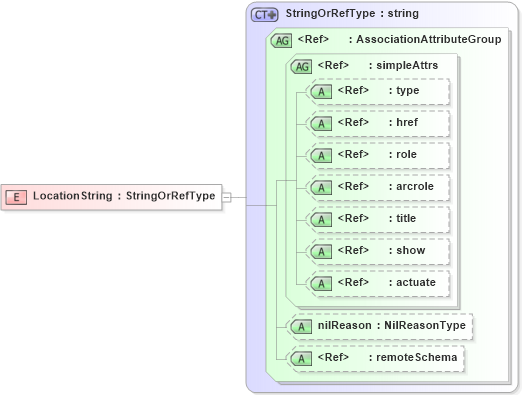
Task: Click the A icon of the type attribute
Action: [x=321, y=92]
